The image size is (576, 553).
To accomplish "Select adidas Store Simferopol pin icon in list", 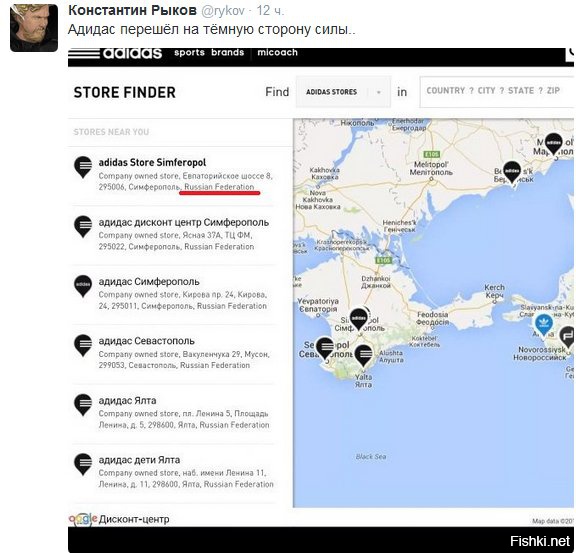I will click(x=83, y=167).
